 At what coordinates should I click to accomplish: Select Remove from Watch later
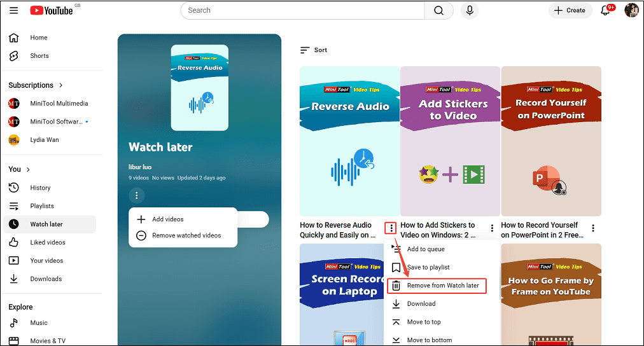click(x=437, y=286)
